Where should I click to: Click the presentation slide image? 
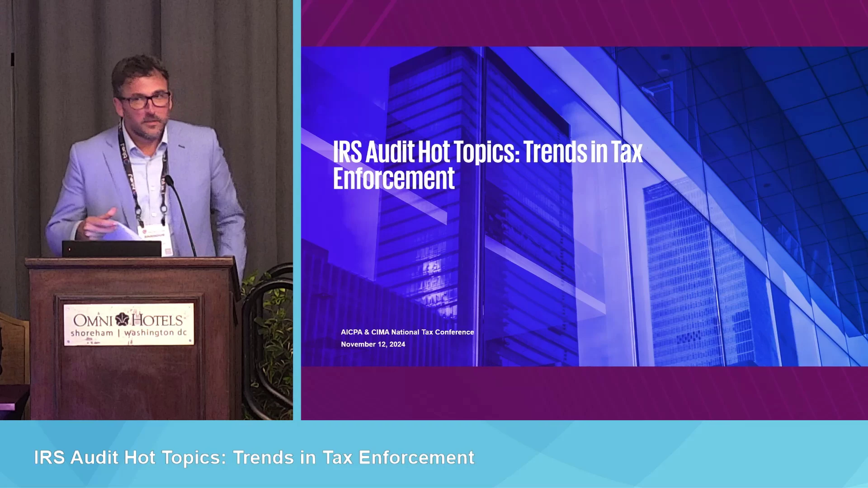pos(585,206)
